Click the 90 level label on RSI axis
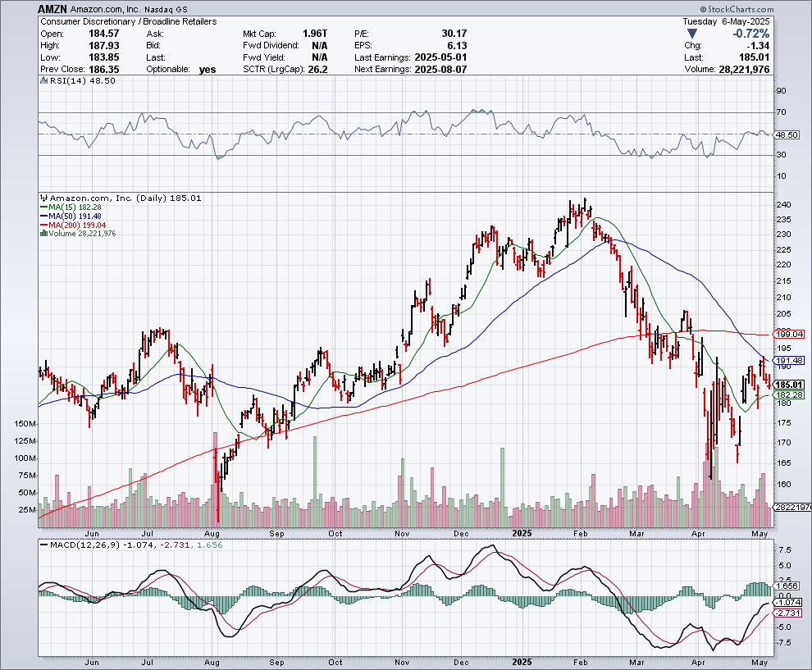This screenshot has height=670, width=812. click(781, 90)
